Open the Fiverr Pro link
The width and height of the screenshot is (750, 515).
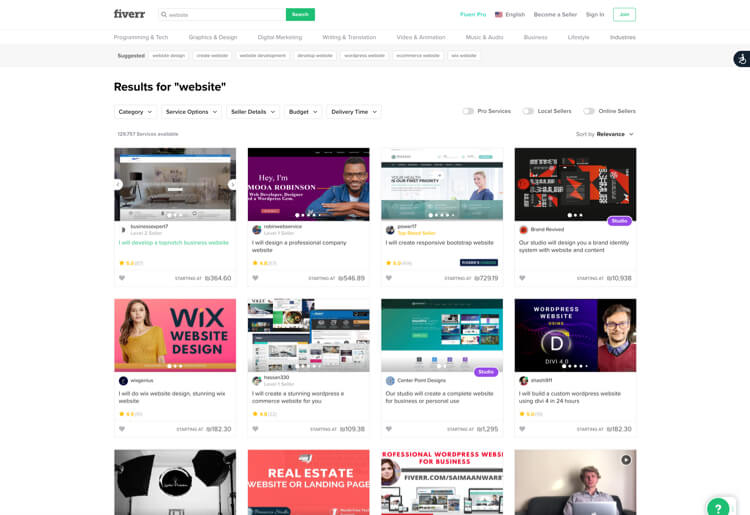click(473, 15)
